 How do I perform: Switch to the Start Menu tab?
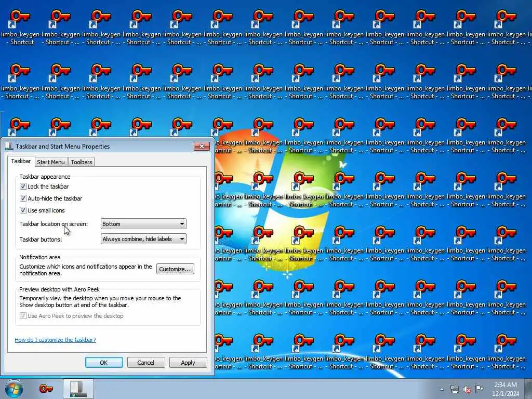click(x=50, y=162)
